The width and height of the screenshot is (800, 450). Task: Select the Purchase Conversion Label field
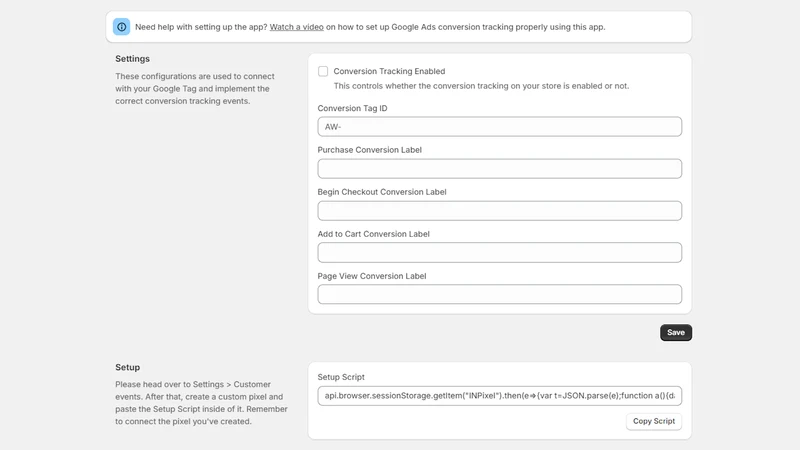(499, 168)
